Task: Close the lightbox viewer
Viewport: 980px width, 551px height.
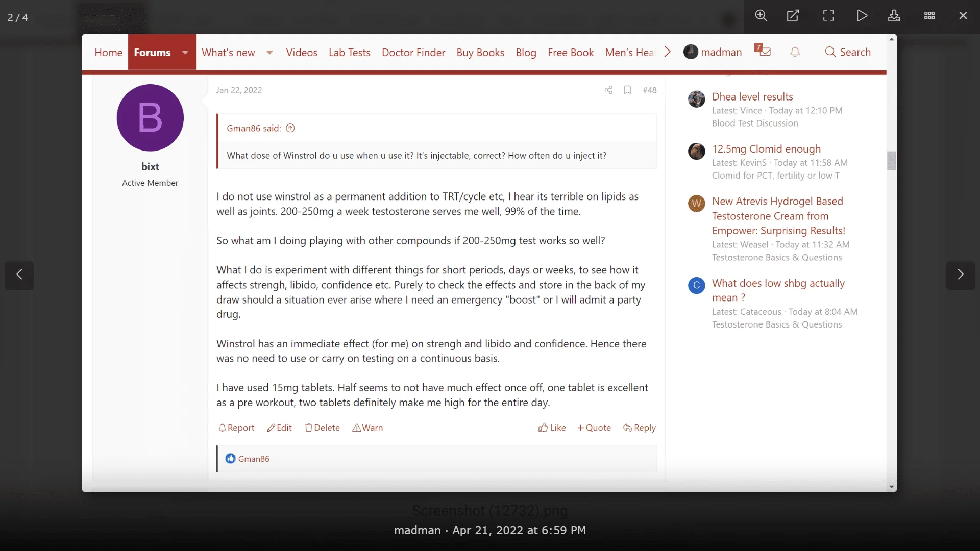Action: tap(963, 16)
